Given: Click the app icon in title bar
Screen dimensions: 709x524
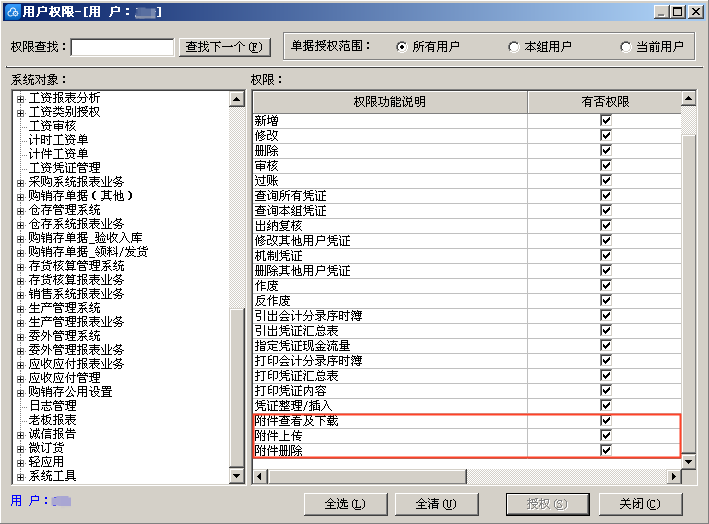Looking at the screenshot, I should [x=12, y=12].
